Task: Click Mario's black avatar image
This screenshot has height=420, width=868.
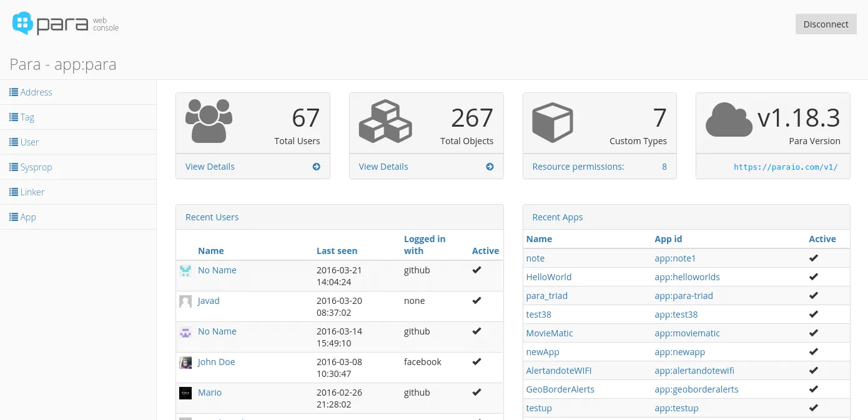Action: pyautogui.click(x=185, y=393)
